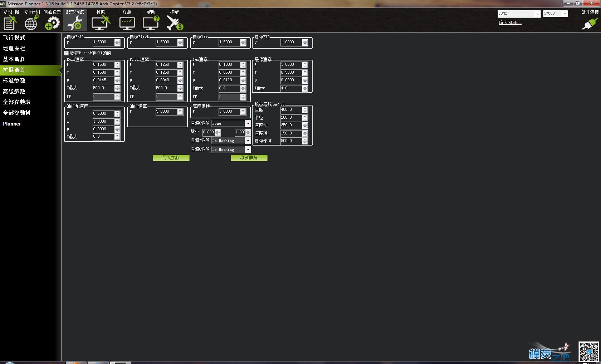
Task: Expand 通道6选项 None dropdown
Action: (248, 123)
